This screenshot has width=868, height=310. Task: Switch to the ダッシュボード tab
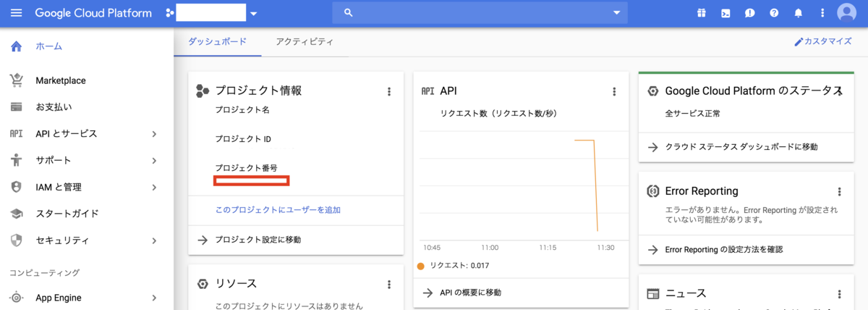pos(217,42)
